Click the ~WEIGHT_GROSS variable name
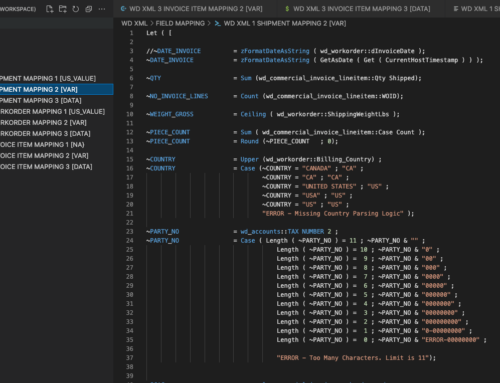The height and width of the screenshot is (383, 500). pyautogui.click(x=170, y=114)
